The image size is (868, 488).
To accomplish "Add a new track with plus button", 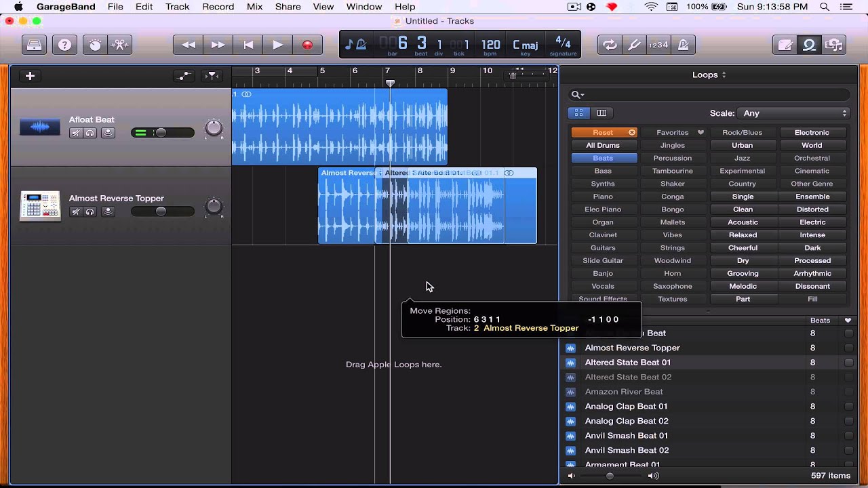I will [x=30, y=76].
